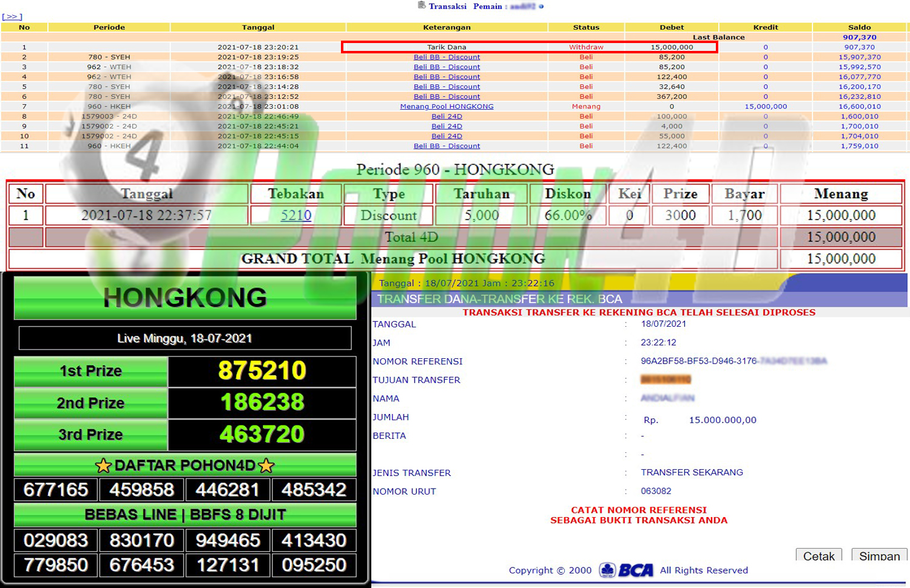Click the 1579003 - 24D periode cell

coord(109,116)
